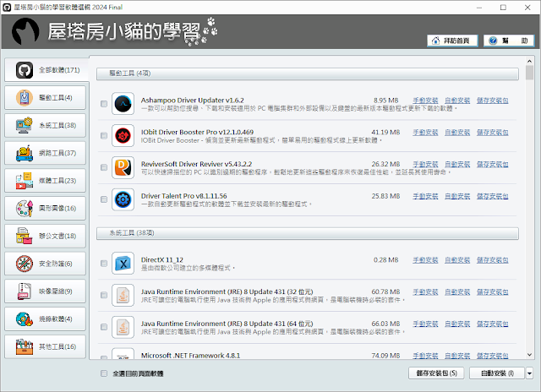
Task: Open the 網路工具(37) category label
Action: point(57,153)
